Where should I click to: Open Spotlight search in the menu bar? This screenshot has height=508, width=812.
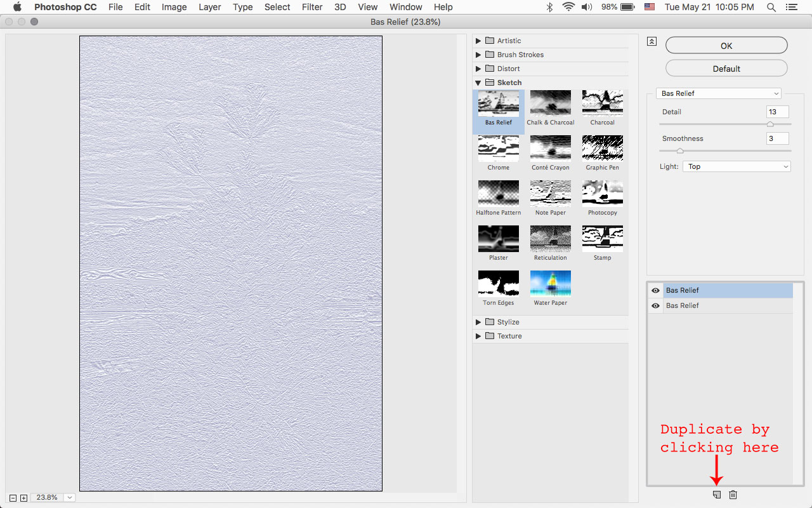(771, 7)
